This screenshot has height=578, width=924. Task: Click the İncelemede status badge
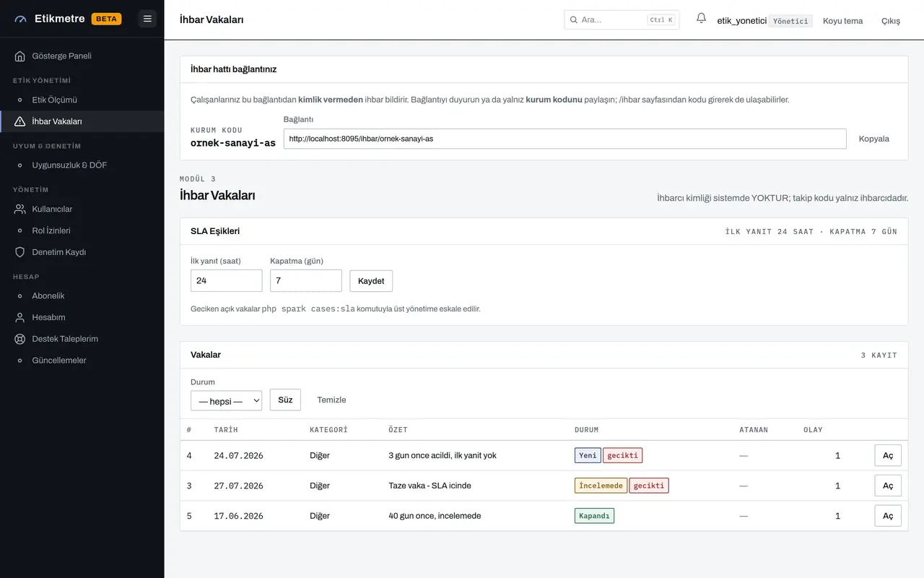point(601,486)
